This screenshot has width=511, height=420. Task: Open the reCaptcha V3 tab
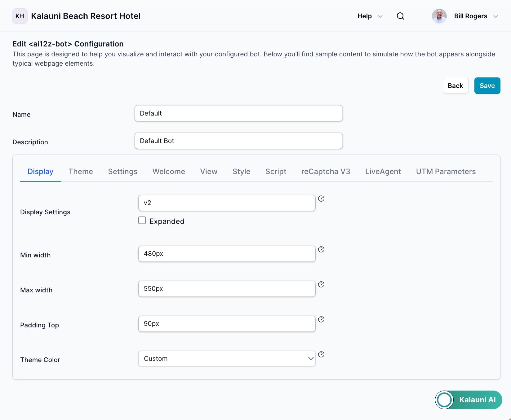click(x=326, y=172)
